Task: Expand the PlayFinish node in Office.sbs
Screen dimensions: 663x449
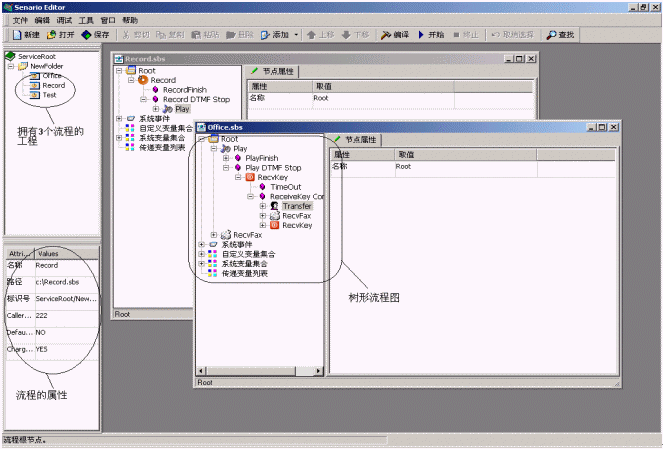Action: [x=226, y=158]
